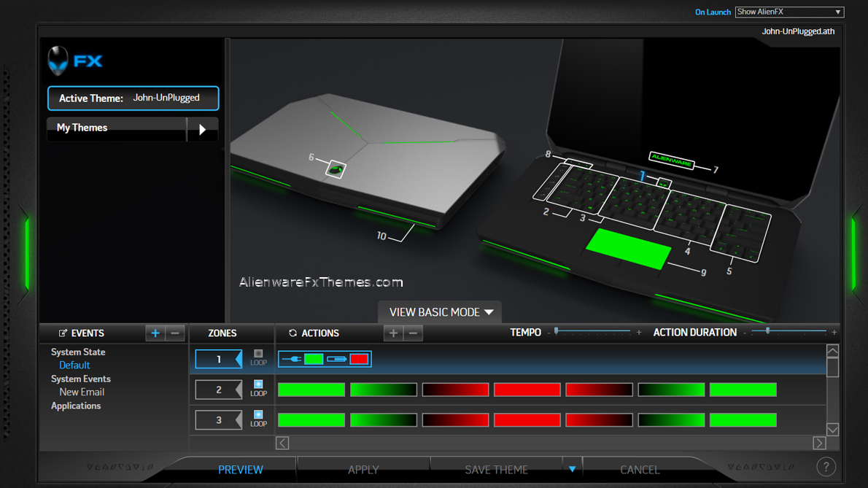Screen dimensions: 868x488
Task: Select the touchpad zone 9 on laptop
Action: 628,249
